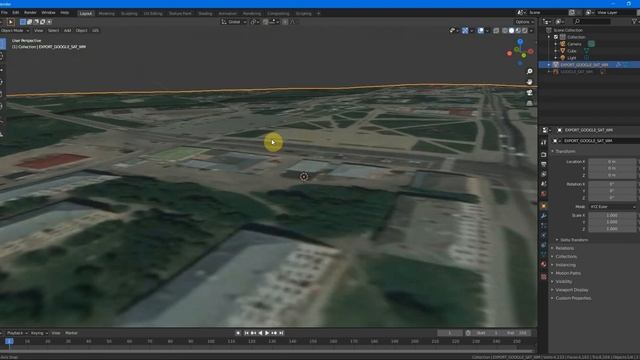The image size is (640, 360).
Task: Select Cube in the outliner
Action: pyautogui.click(x=572, y=51)
